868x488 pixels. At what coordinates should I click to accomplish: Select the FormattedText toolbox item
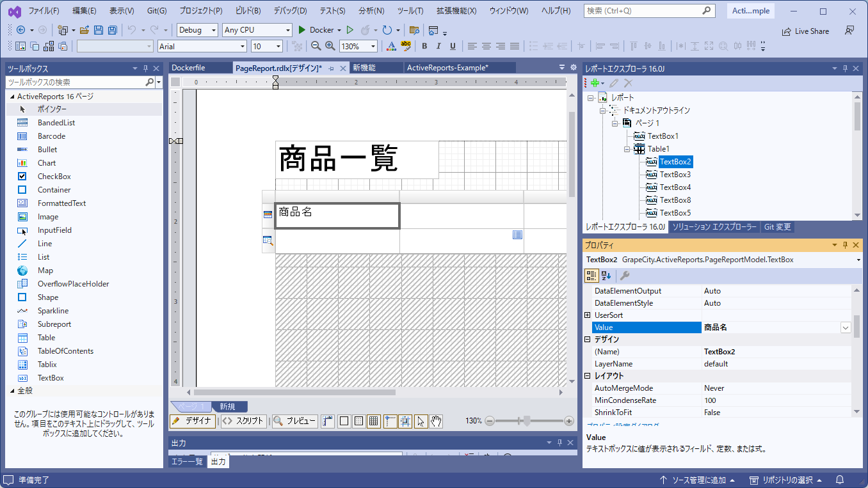click(x=61, y=203)
